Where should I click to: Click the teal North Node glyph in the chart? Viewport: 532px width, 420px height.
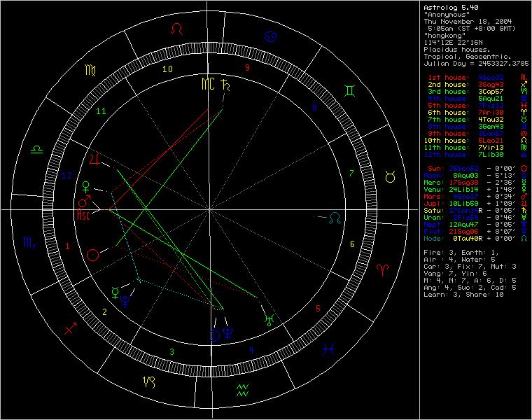[x=335, y=218]
